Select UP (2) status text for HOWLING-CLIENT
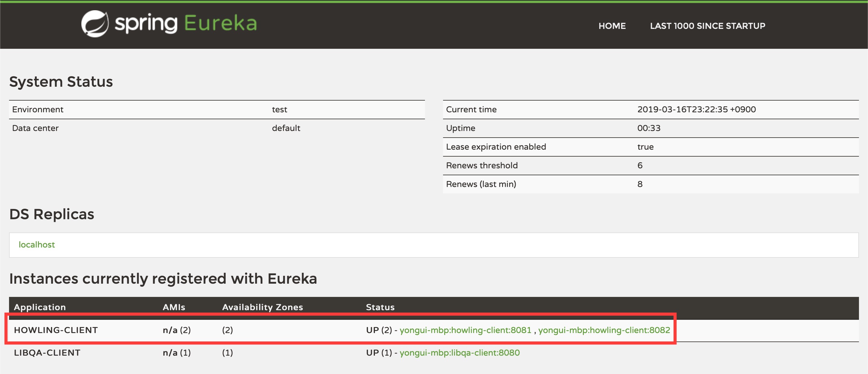Viewport: 868px width, 374px height. [379, 330]
